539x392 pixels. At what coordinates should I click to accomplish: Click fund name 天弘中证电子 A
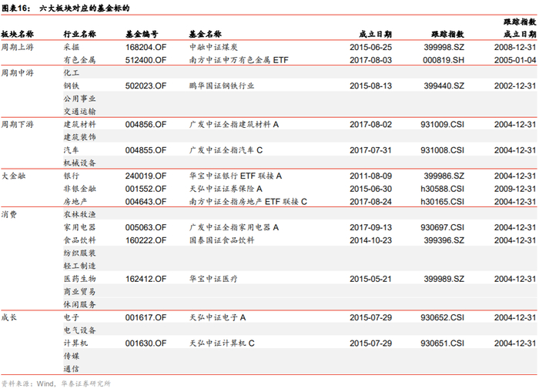pos(218,318)
